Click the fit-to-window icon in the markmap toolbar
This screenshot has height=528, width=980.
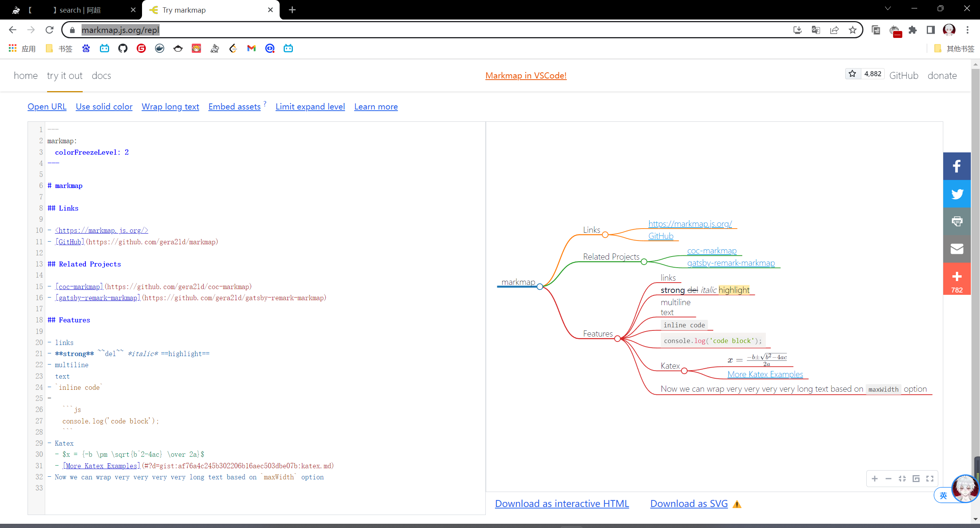click(x=902, y=479)
